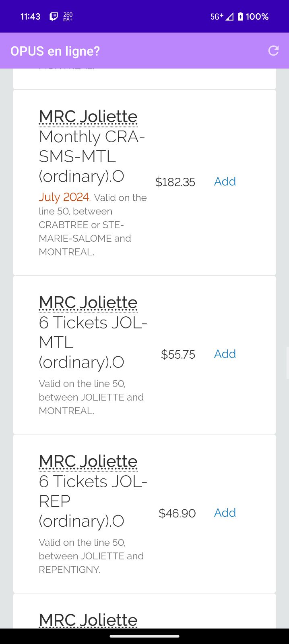Tap MRC Joliette link above JOL-REP tickets
Viewport: 289px width, 644px height.
[x=88, y=461]
